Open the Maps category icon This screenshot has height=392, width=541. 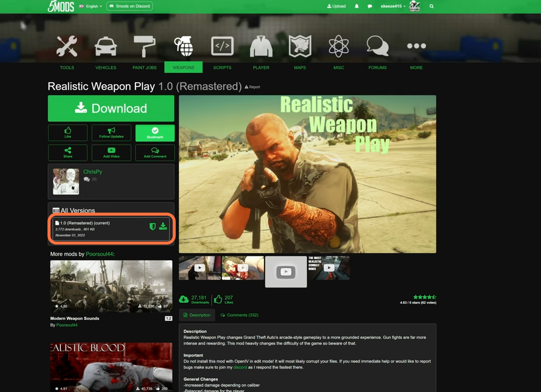(x=300, y=46)
